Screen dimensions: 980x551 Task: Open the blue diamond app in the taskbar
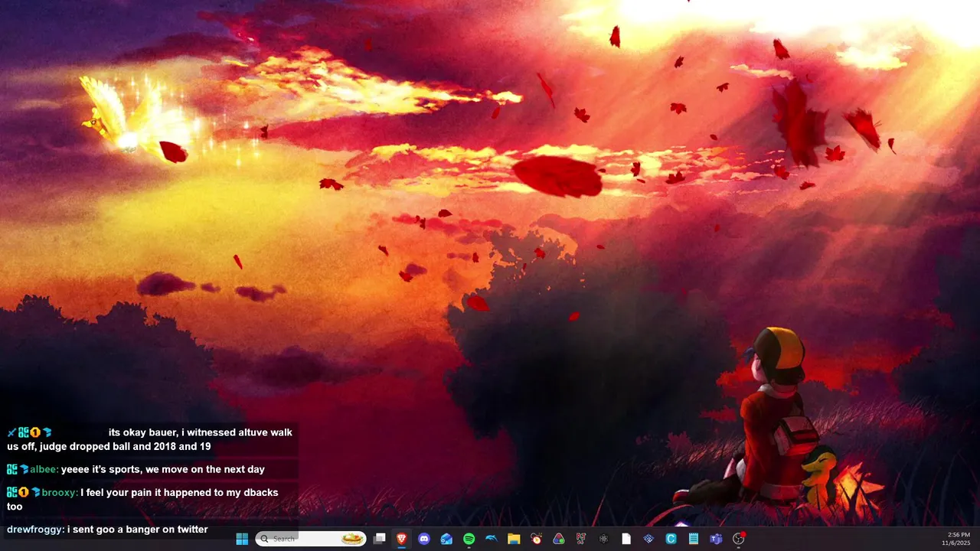click(x=648, y=539)
